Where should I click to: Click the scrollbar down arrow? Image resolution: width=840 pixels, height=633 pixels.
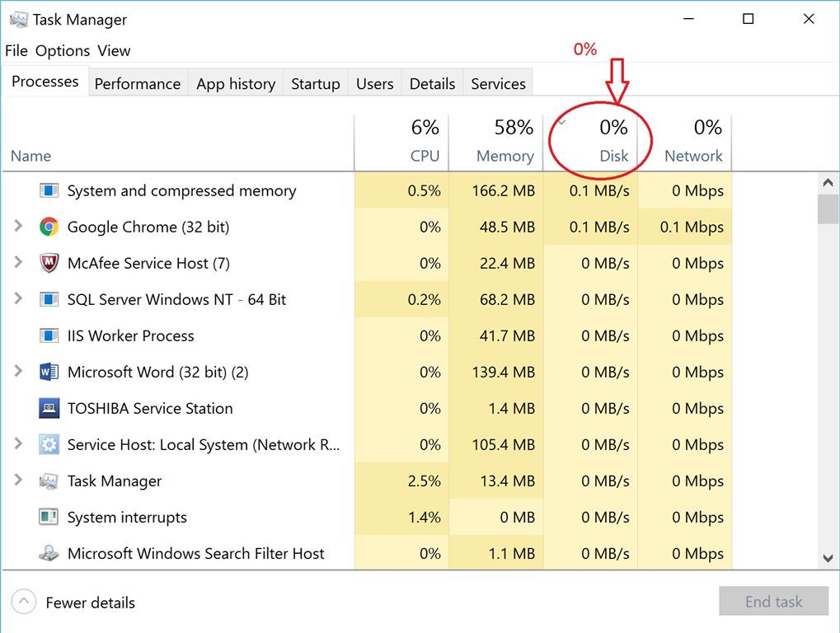coord(828,559)
